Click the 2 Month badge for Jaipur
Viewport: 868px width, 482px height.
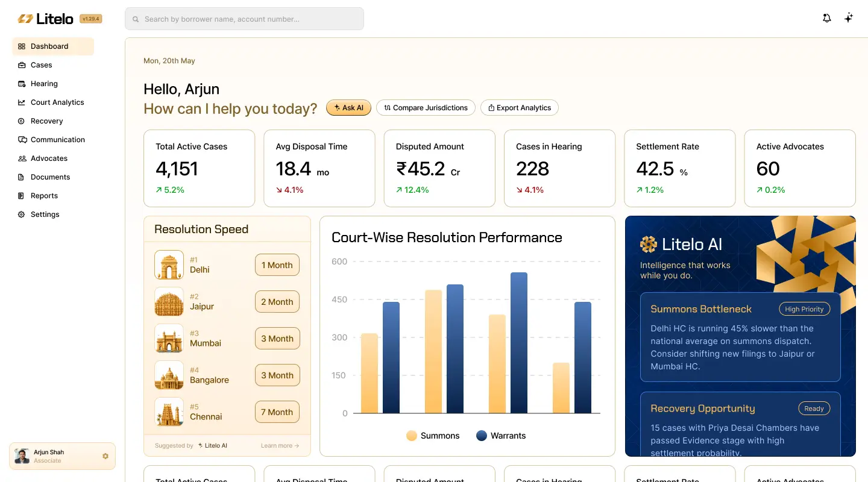point(277,302)
